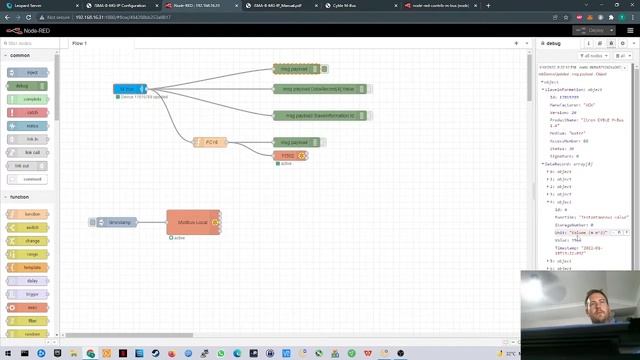This screenshot has width=640, height=360.
Task: Select the exec node in the palette
Action: pos(27,307)
